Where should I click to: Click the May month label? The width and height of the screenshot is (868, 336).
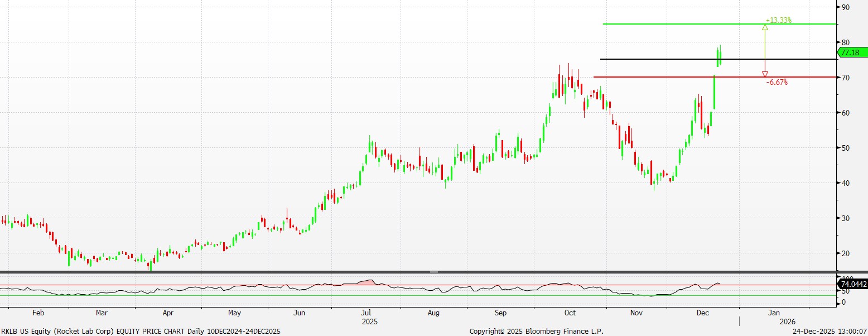(x=234, y=314)
